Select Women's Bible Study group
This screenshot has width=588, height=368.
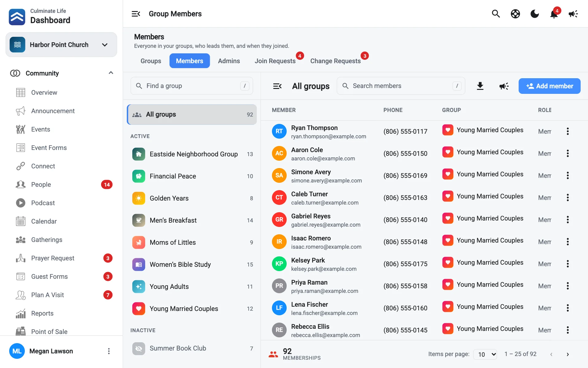click(192, 264)
